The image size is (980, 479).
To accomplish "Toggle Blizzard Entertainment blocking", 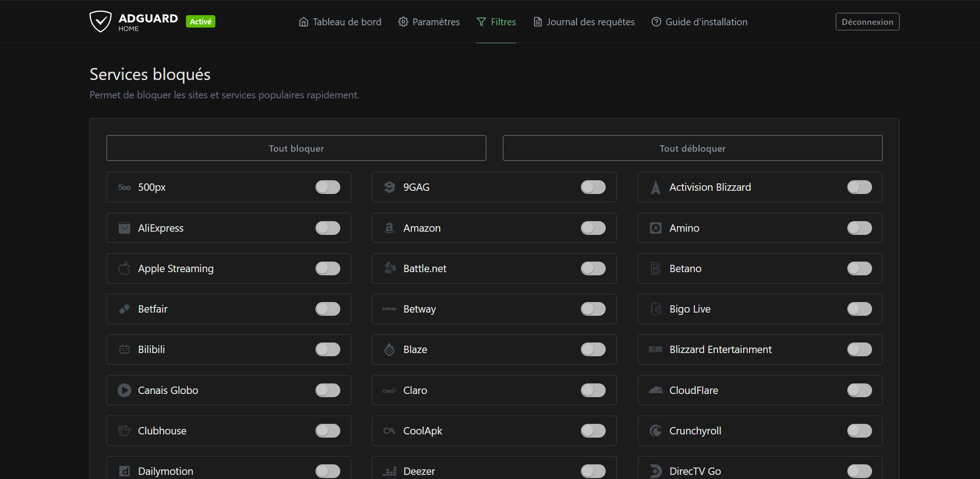I will click(860, 349).
